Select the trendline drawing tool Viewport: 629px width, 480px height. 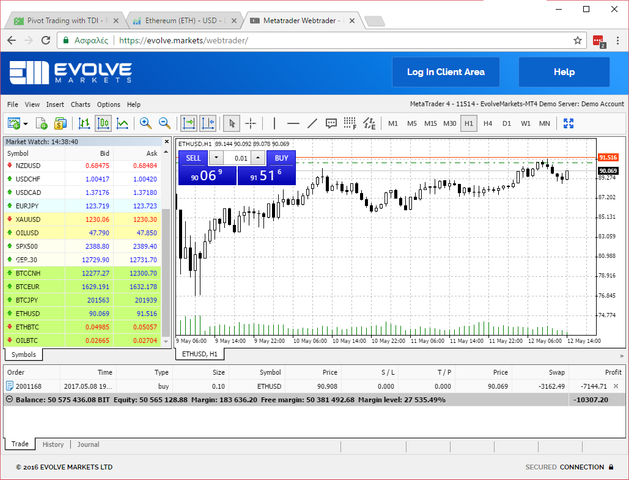312,123
